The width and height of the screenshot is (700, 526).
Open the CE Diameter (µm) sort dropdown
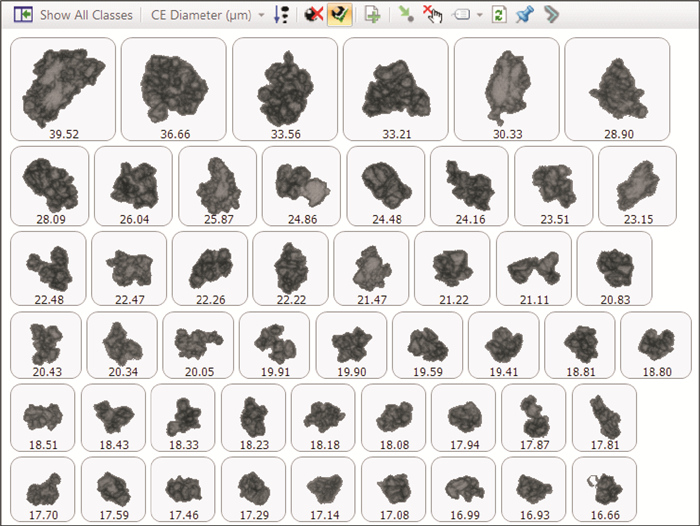point(261,16)
